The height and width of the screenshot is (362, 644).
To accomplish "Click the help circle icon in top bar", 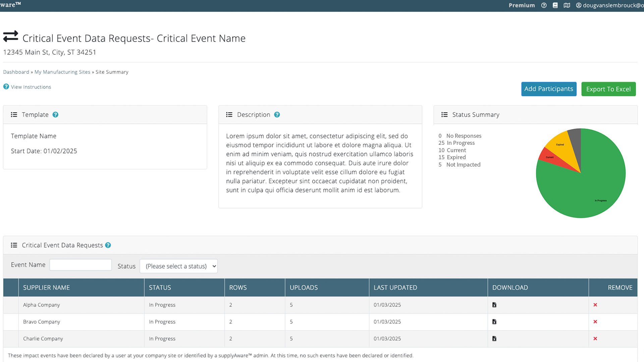I will pyautogui.click(x=544, y=5).
